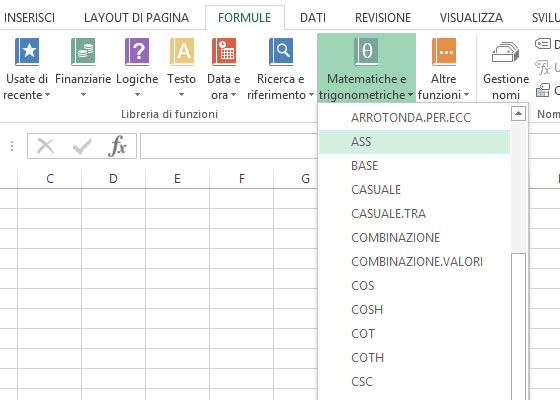560x400 pixels.
Task: Expand the Altre funzioni dropdown arrow
Action: pos(466,95)
